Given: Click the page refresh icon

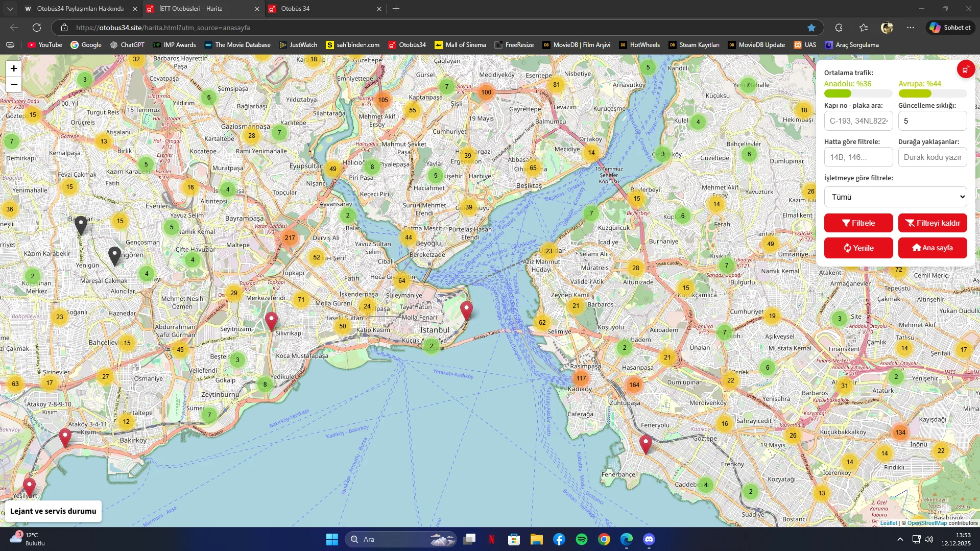Looking at the screenshot, I should pos(36,28).
